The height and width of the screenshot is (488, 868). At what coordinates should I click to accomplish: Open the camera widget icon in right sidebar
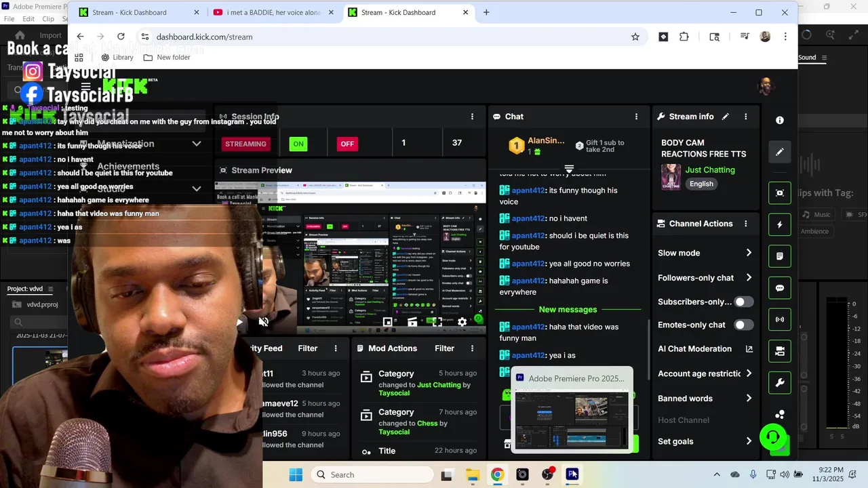pos(780,351)
